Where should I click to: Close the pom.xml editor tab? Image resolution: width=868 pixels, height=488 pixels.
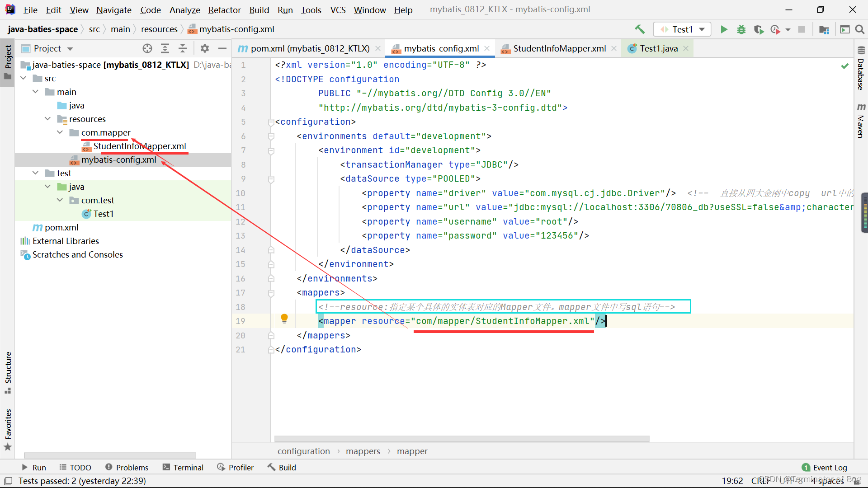[x=378, y=48]
